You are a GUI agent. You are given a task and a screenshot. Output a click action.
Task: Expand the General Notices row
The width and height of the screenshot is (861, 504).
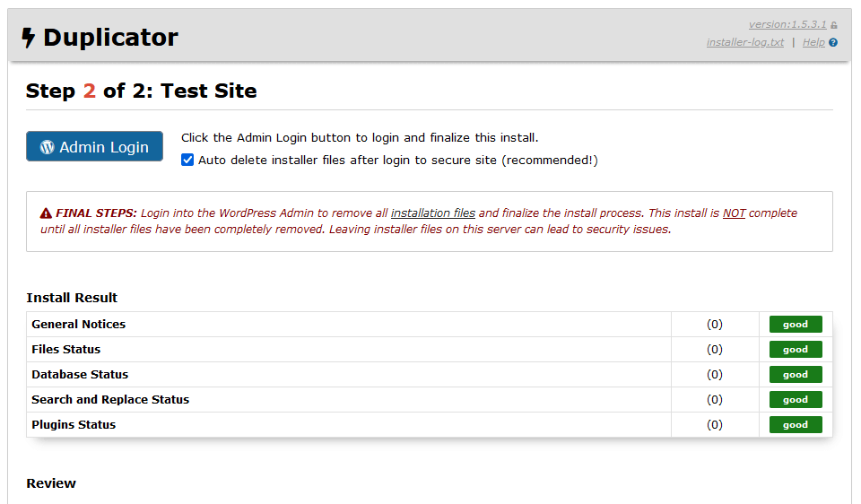click(x=430, y=324)
